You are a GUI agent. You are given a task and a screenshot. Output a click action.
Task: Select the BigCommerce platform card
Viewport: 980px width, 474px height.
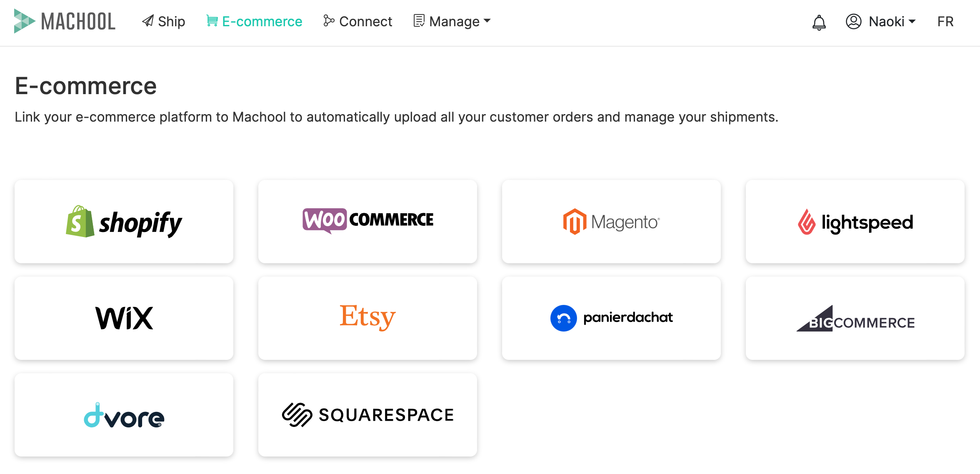coord(855,318)
